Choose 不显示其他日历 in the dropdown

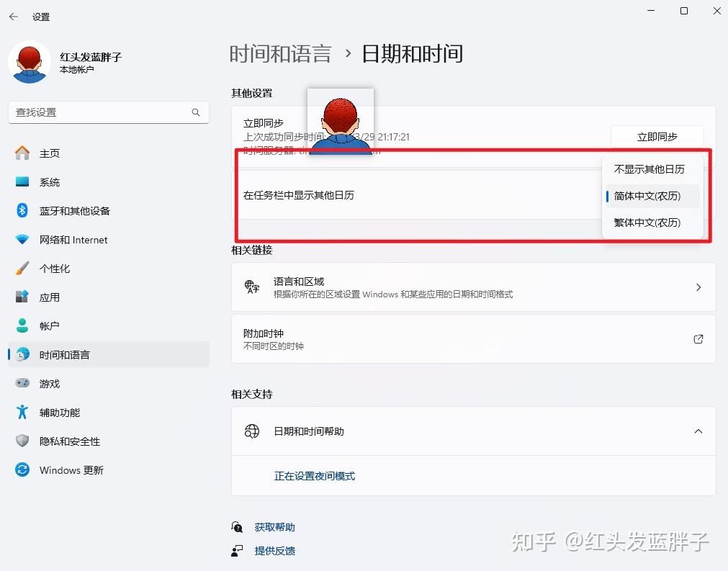tap(650, 169)
